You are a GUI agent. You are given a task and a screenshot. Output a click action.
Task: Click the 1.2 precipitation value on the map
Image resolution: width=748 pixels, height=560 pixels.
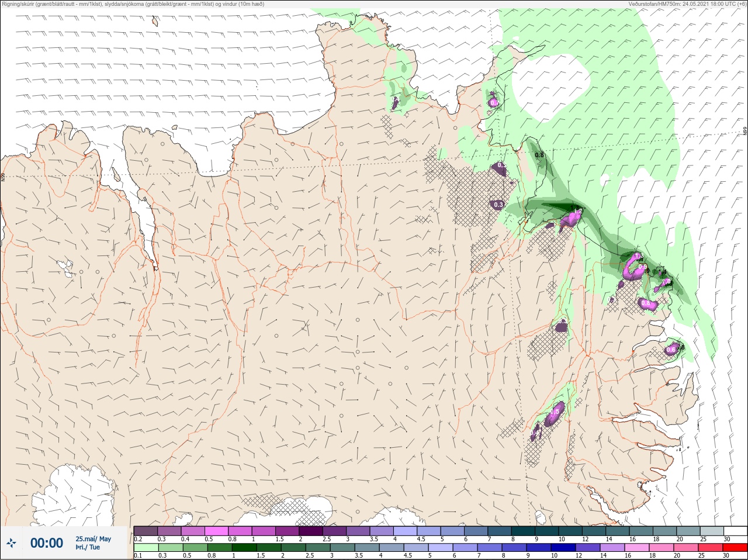pos(579,210)
